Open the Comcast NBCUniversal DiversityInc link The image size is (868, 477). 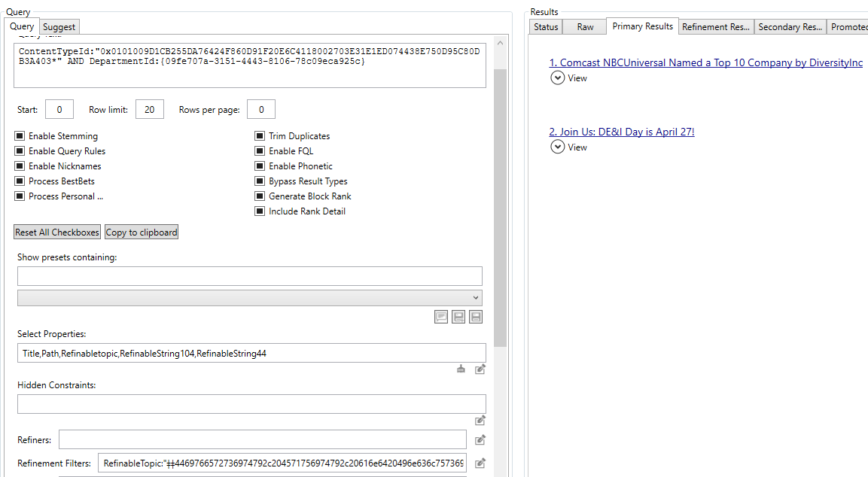(x=705, y=62)
